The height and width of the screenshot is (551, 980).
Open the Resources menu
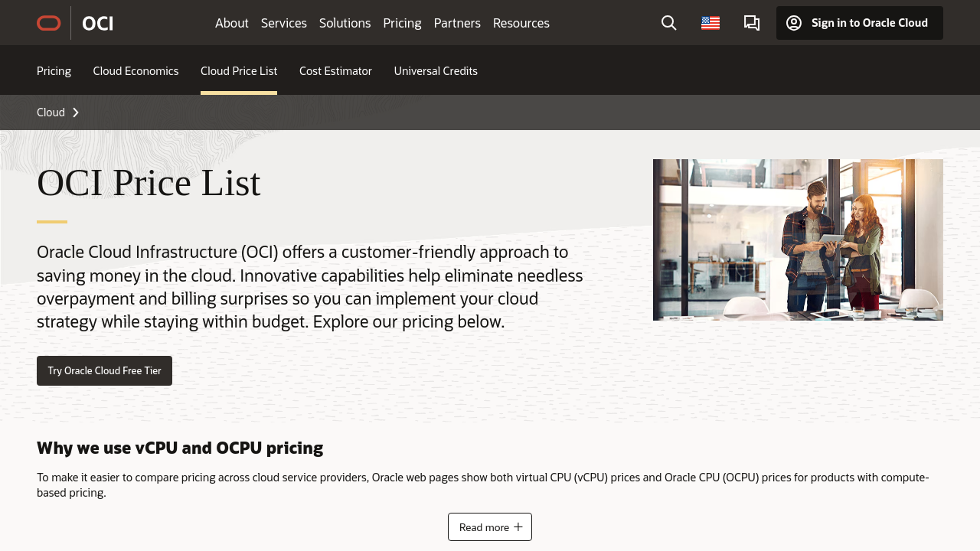click(521, 23)
